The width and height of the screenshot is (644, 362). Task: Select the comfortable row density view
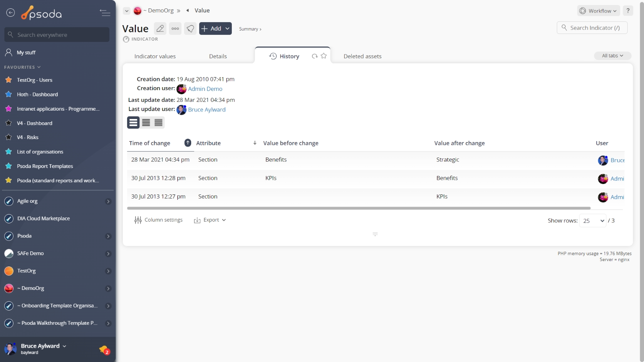pyautogui.click(x=133, y=122)
